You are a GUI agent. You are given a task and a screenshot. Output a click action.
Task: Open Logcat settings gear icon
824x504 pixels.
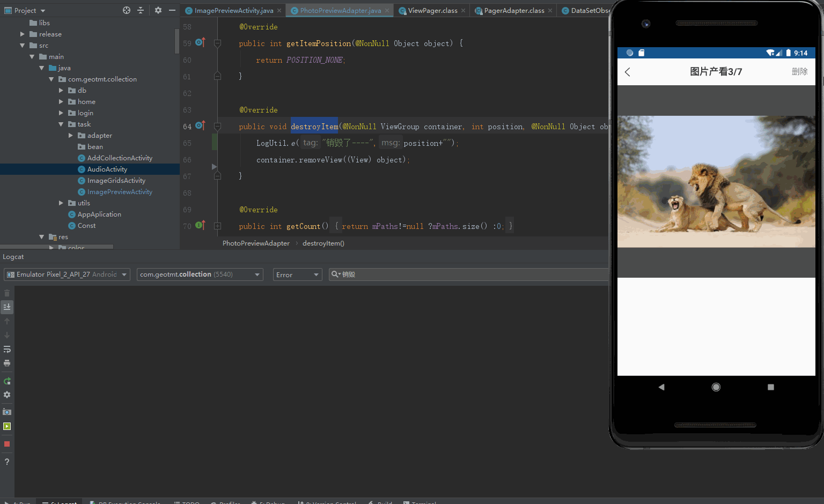coord(7,395)
